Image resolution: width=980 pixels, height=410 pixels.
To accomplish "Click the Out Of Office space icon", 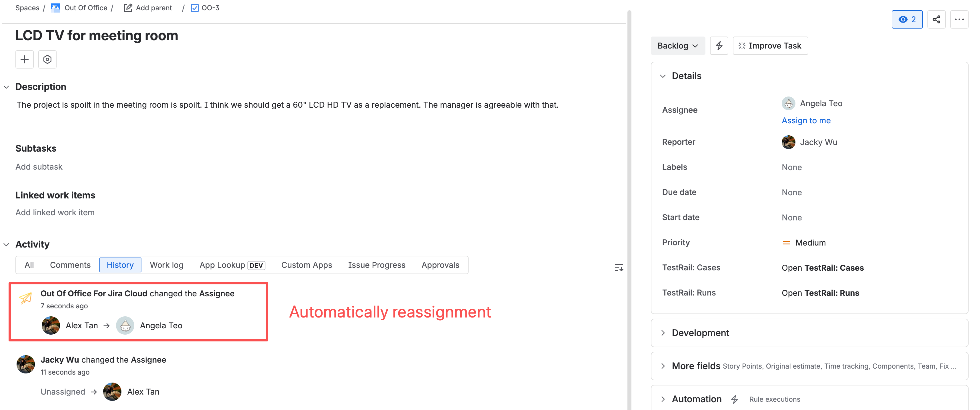I will 55,8.
